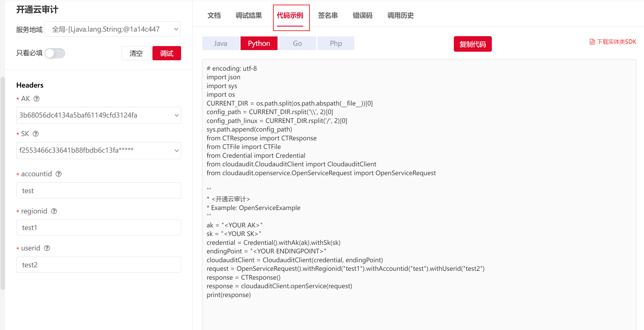
Task: Click the 'config_path_linux' code line
Action: coord(277,121)
